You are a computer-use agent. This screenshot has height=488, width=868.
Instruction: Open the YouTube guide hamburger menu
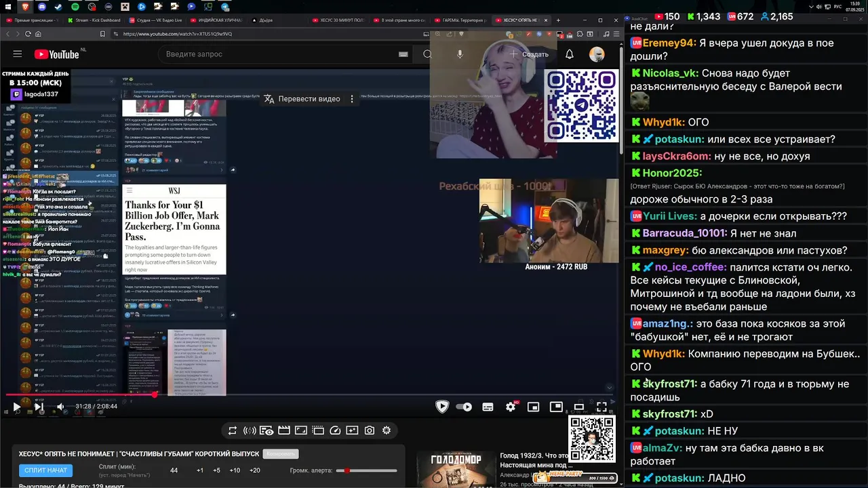(x=18, y=54)
